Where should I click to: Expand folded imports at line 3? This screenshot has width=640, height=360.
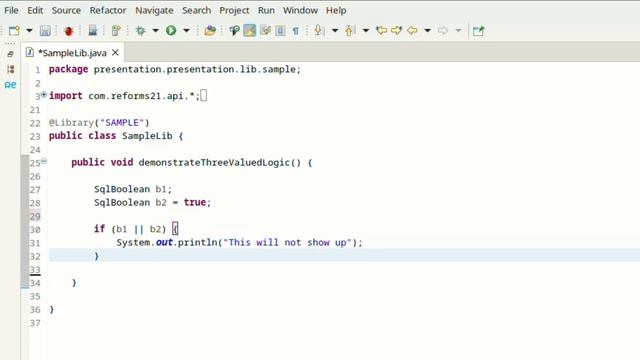point(44,95)
